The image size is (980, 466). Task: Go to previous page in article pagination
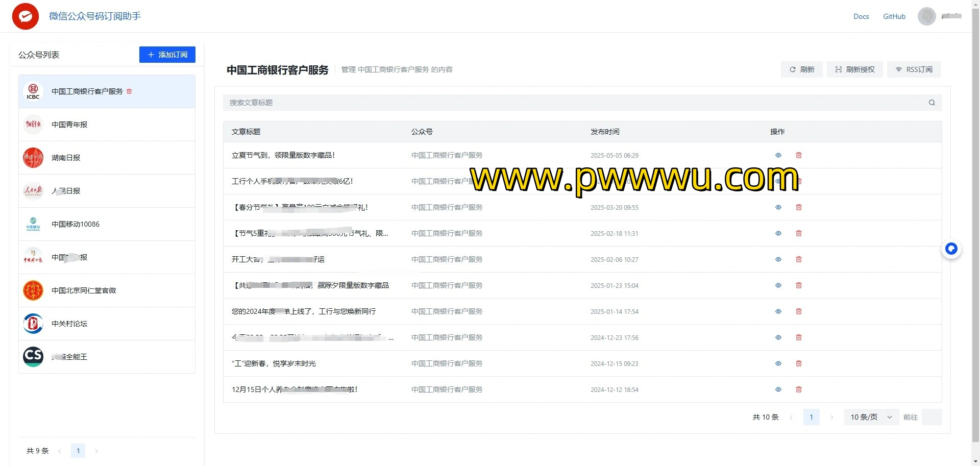click(x=791, y=417)
